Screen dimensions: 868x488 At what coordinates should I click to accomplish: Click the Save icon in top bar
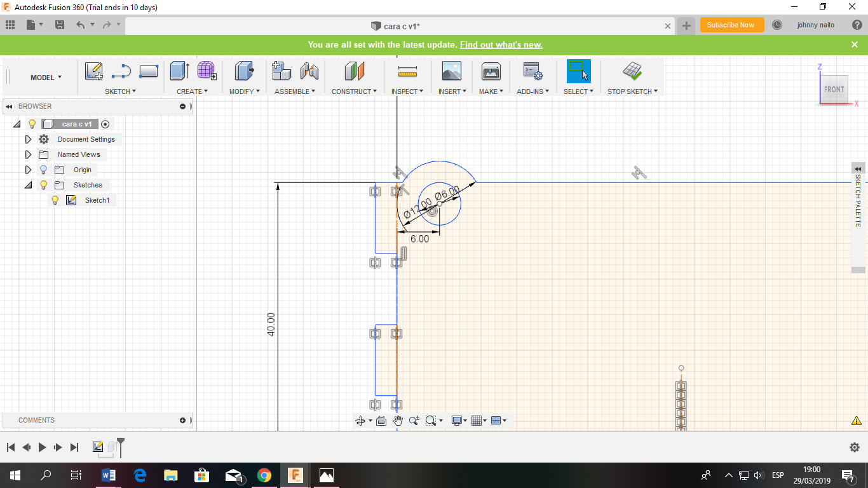[x=60, y=25]
